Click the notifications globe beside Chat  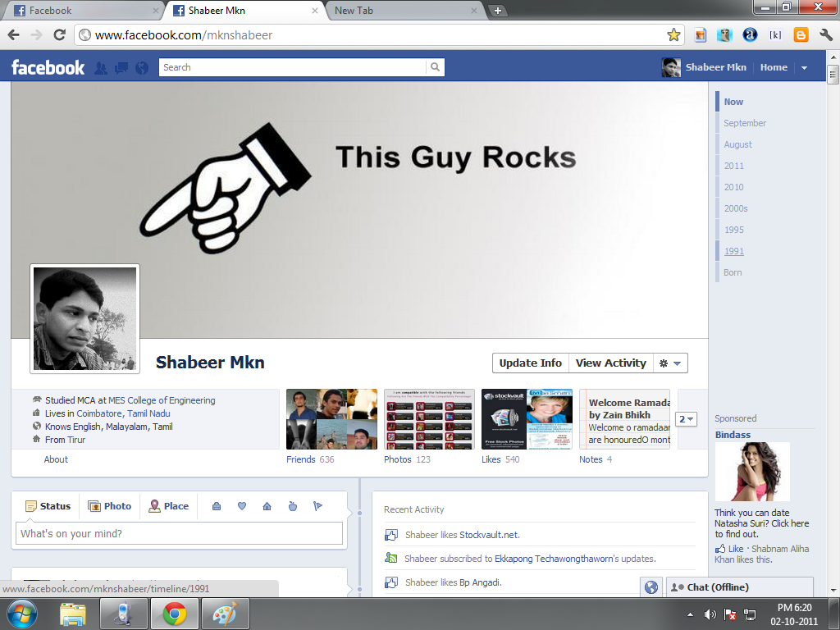pyautogui.click(x=651, y=587)
